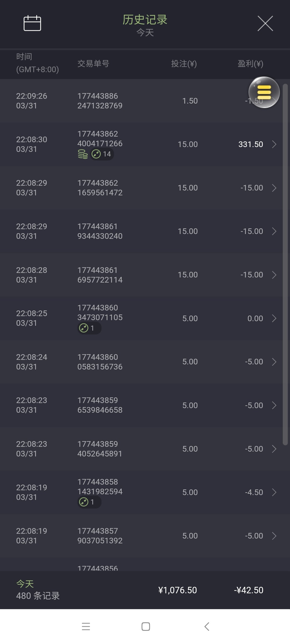Image resolution: width=290 pixels, height=644 pixels.
Task: Open details arrow for the -4.50 record
Action: coord(274,492)
